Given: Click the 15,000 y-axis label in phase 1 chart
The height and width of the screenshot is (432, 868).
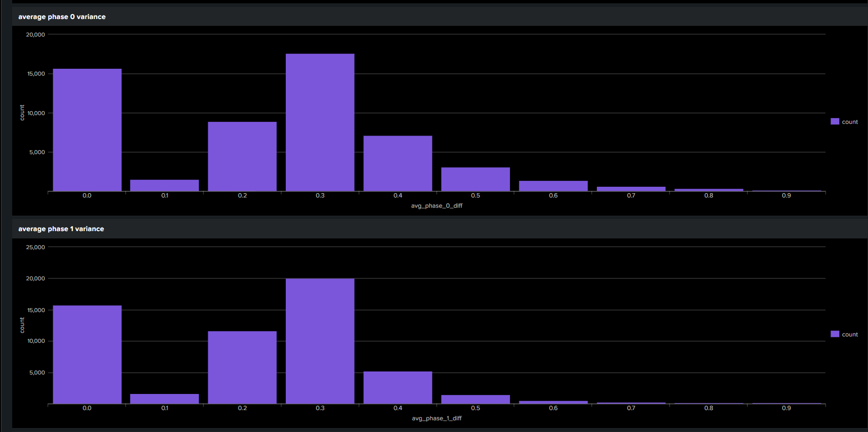Looking at the screenshot, I should point(36,310).
